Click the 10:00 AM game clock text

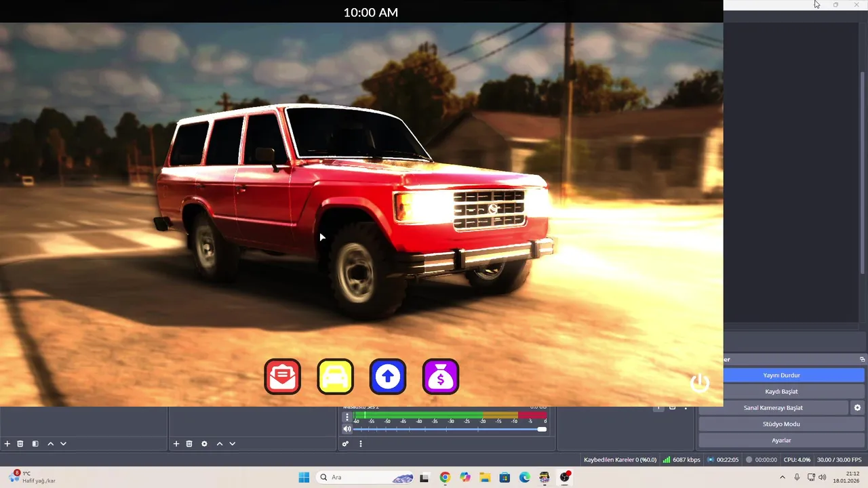pos(370,12)
